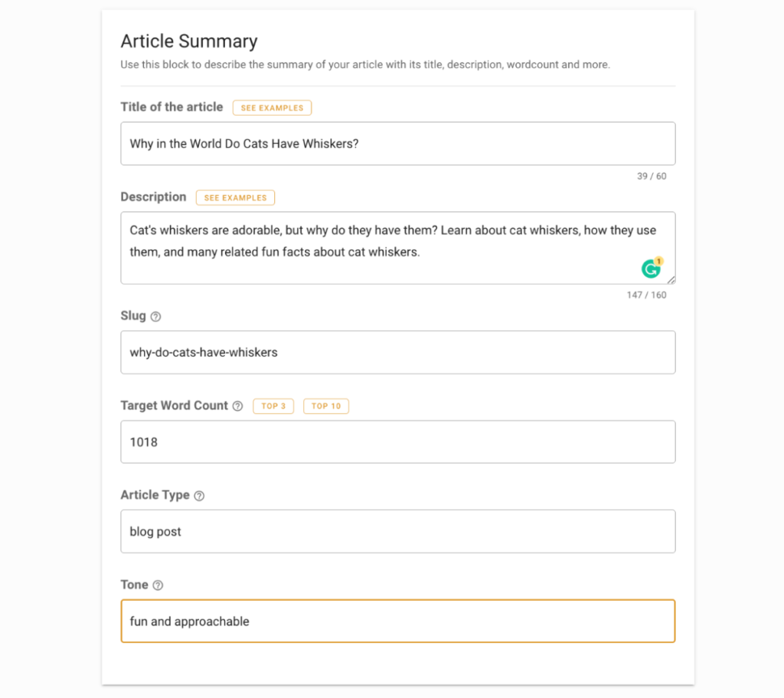Click the title character counter 39 / 60
This screenshot has width=784, height=698.
tap(652, 176)
